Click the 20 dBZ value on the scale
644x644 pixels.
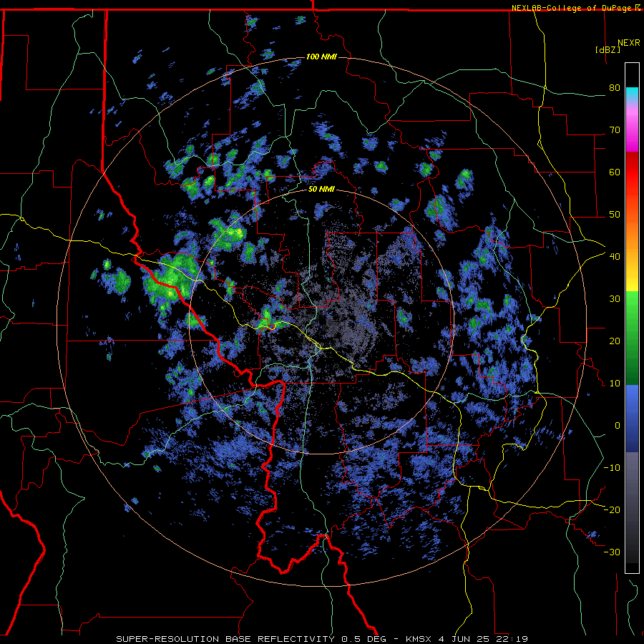[x=615, y=341]
